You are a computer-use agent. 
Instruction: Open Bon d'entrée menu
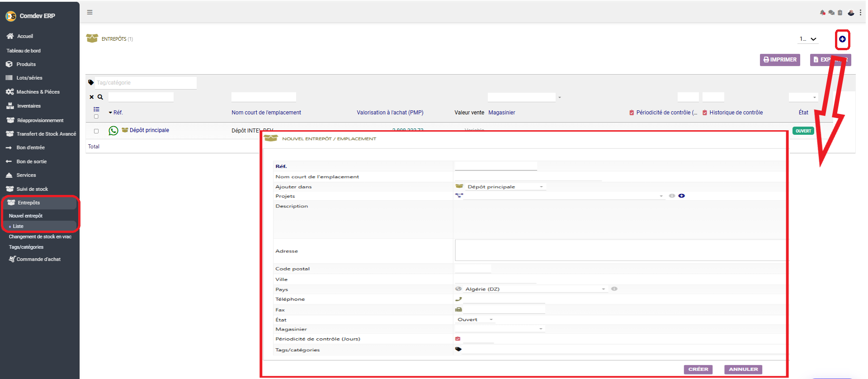(31, 147)
